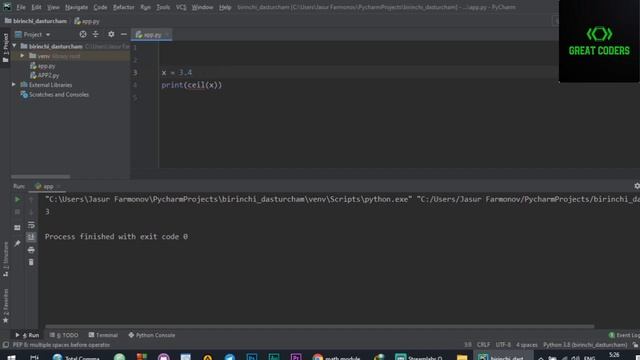Open the Help menu
Screen dimensions: 640x360
pos(225,7)
